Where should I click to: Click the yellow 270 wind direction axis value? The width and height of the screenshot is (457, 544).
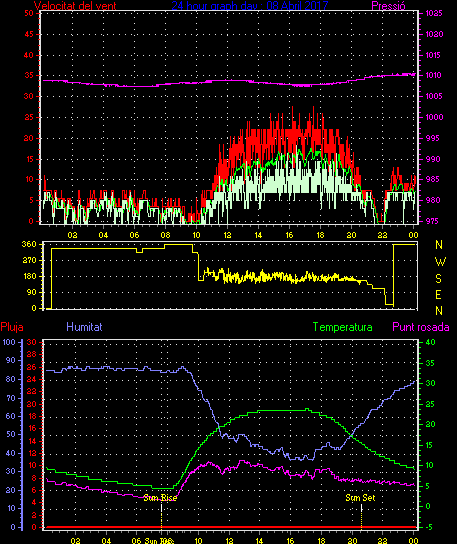[x=29, y=260]
